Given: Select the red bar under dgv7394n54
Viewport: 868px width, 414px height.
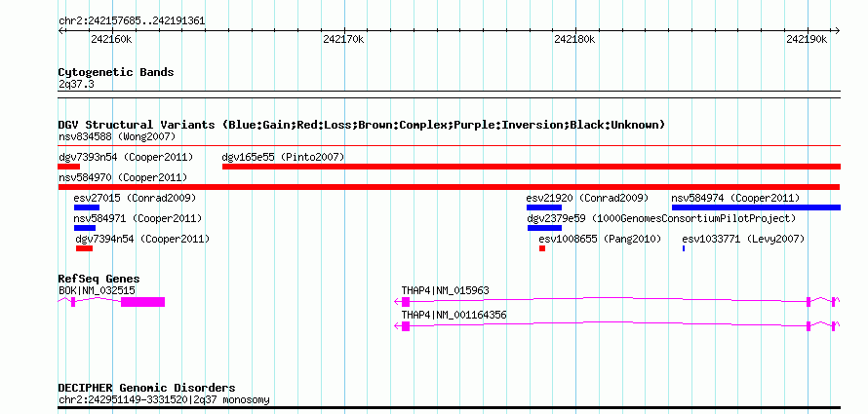Looking at the screenshot, I should [x=85, y=248].
